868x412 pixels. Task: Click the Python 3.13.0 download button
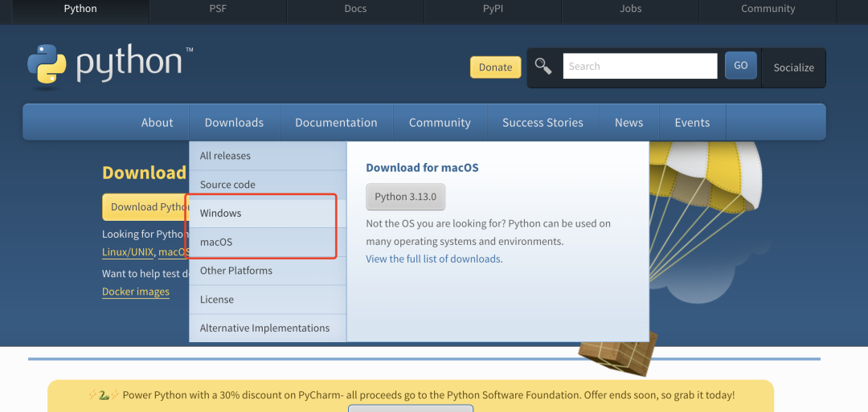tap(405, 196)
